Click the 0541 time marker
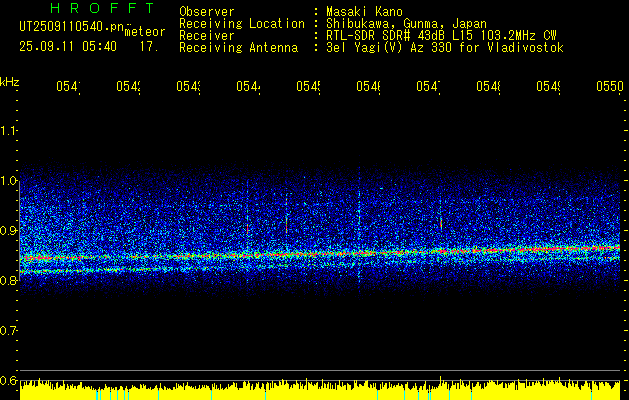629x400 pixels. pos(68,86)
